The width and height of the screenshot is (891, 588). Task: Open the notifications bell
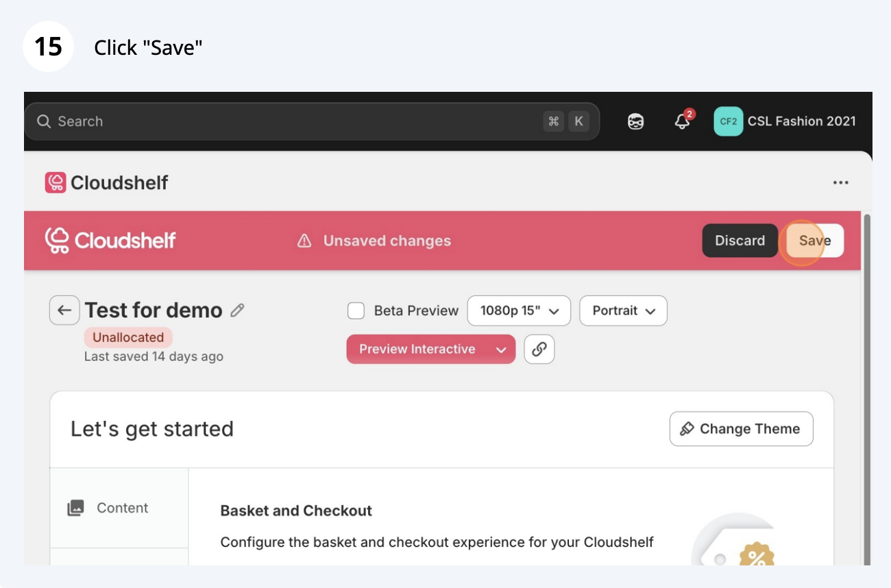click(x=683, y=121)
